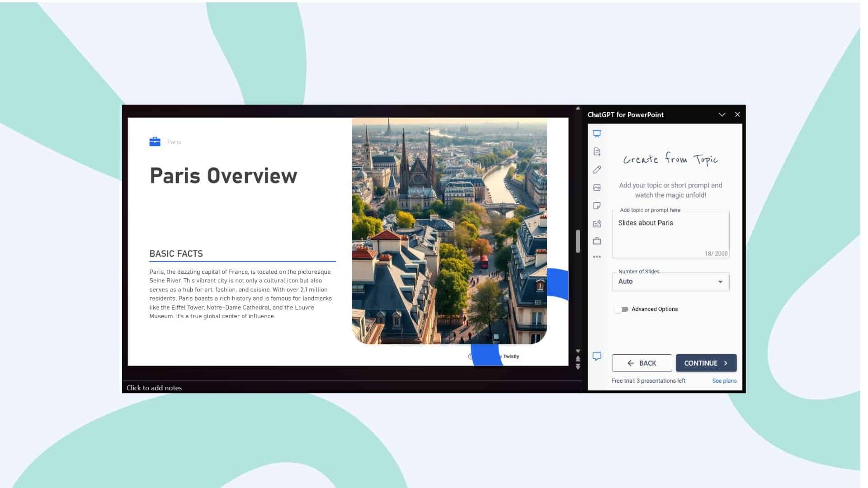This screenshot has height=488, width=868.
Task: Open the See plans link
Action: 724,380
